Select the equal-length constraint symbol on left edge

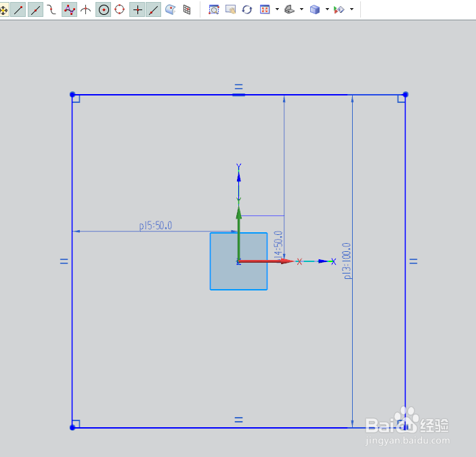click(x=64, y=261)
